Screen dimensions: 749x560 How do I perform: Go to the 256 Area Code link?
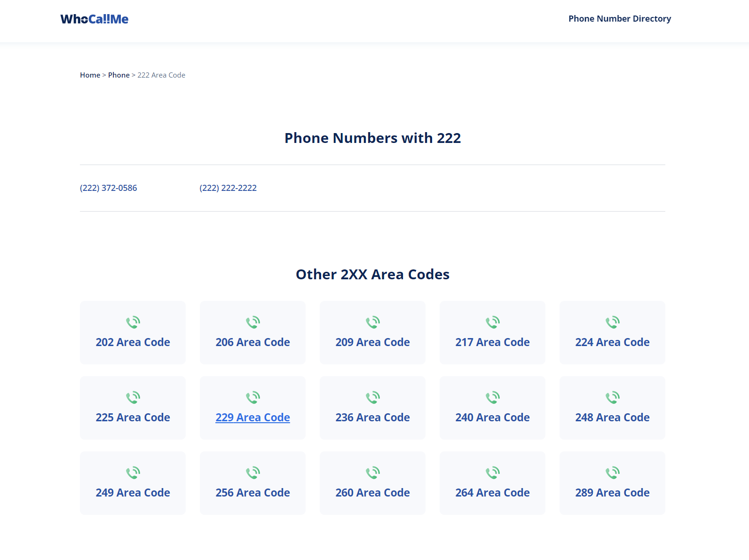252,493
